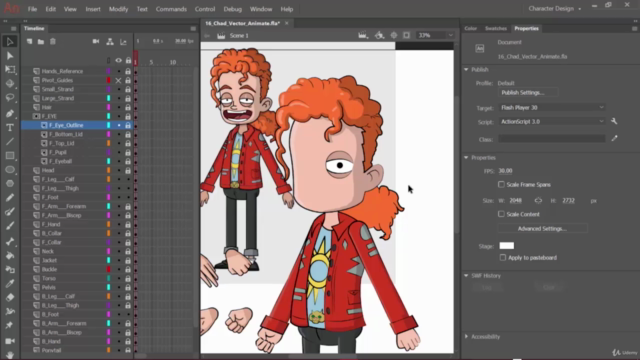This screenshot has width=640, height=360.
Task: Click the Pivot_Guides layer outline color swatch
Action: pos(109,80)
